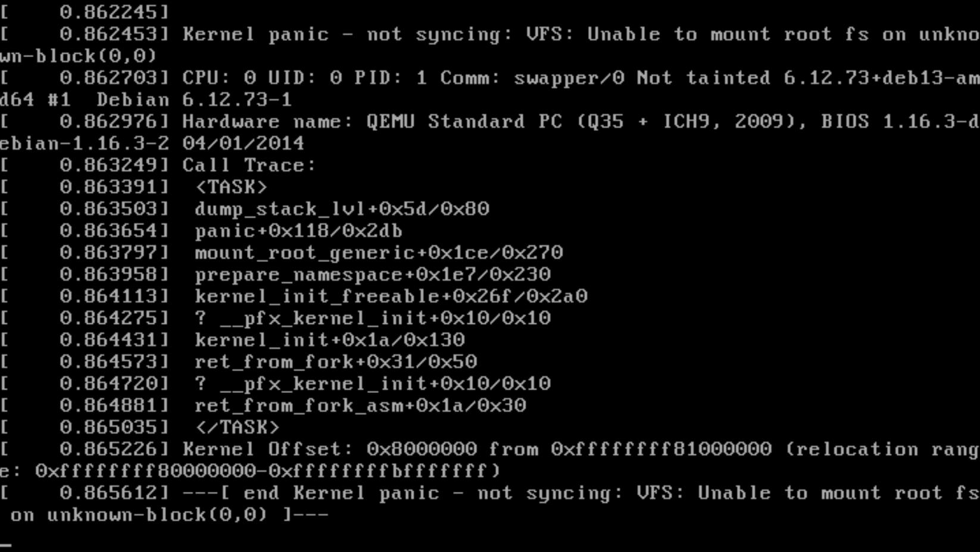980x552 pixels.
Task: Click the panic+0x118/0x2db trace entry
Action: [298, 231]
